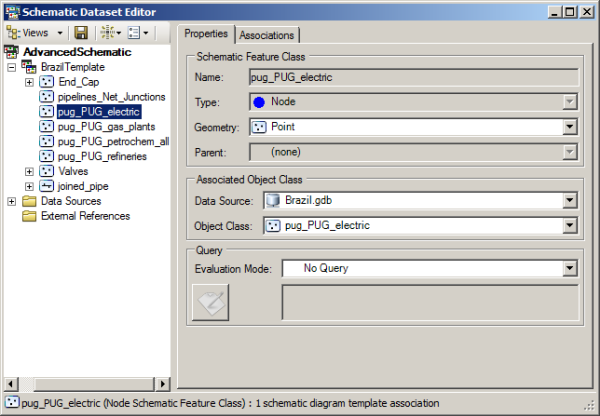Open the Data Source Brazil.gdb dropdown

tap(570, 200)
